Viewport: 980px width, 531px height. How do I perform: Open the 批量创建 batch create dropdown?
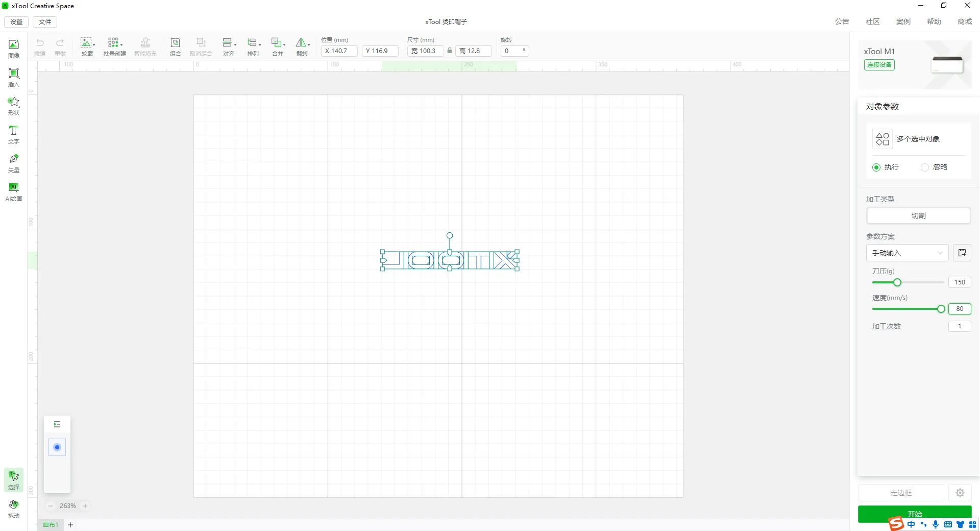pos(115,46)
